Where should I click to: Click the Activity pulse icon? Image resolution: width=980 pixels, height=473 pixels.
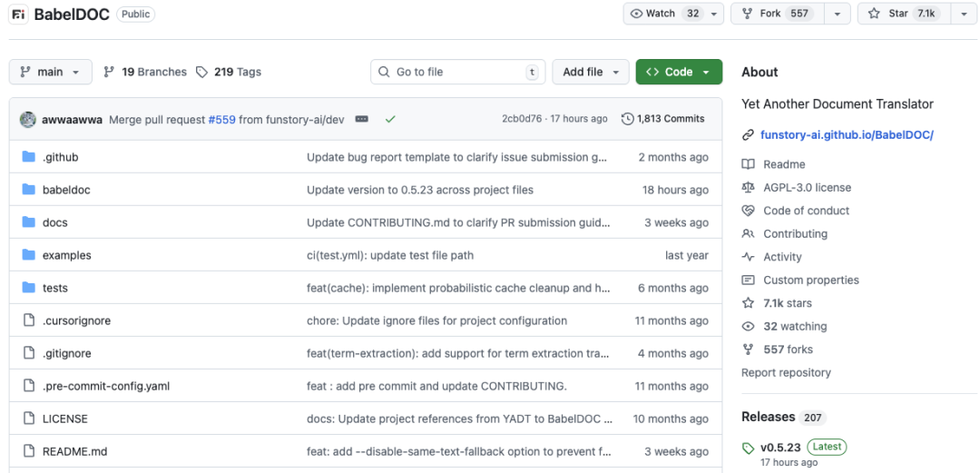(748, 257)
